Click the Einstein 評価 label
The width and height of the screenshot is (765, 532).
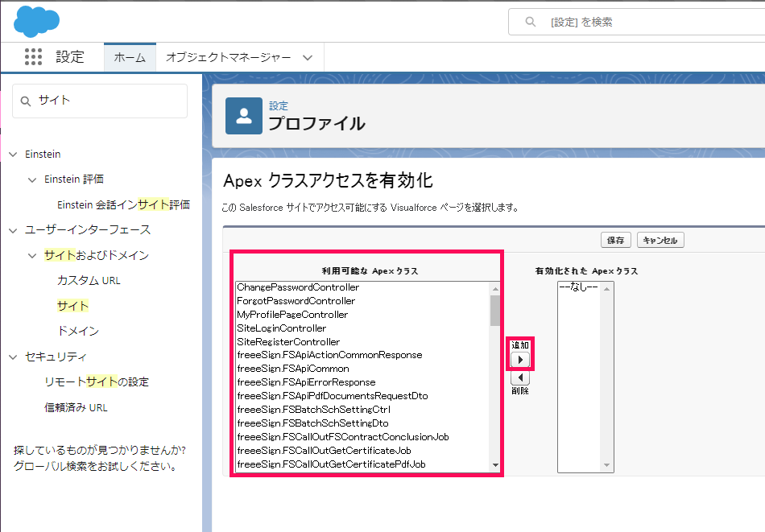point(73,179)
